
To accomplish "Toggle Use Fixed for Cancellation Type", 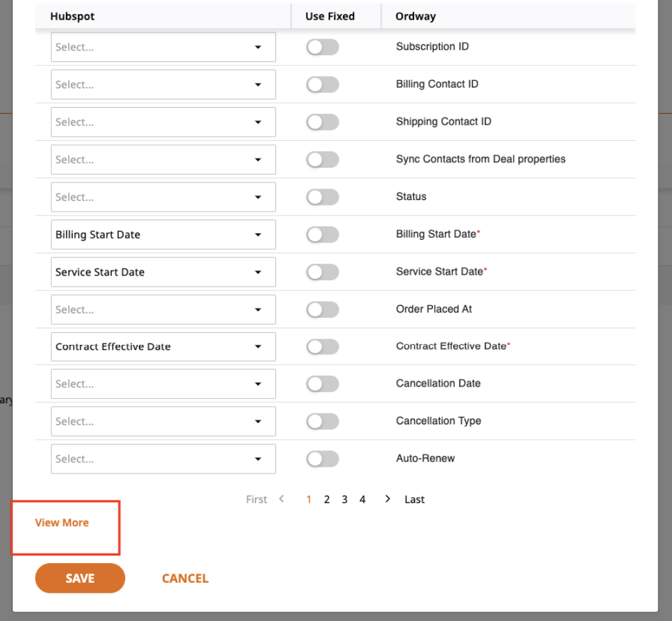I will 323,421.
